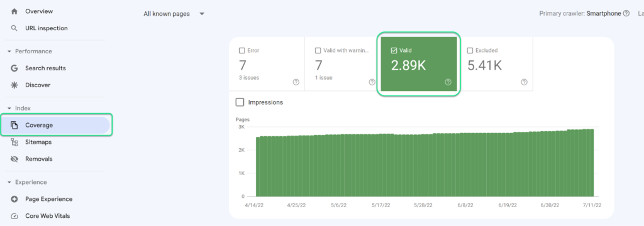Click the last green bar for 7/11/22
This screenshot has width=644, height=226.
[x=591, y=163]
